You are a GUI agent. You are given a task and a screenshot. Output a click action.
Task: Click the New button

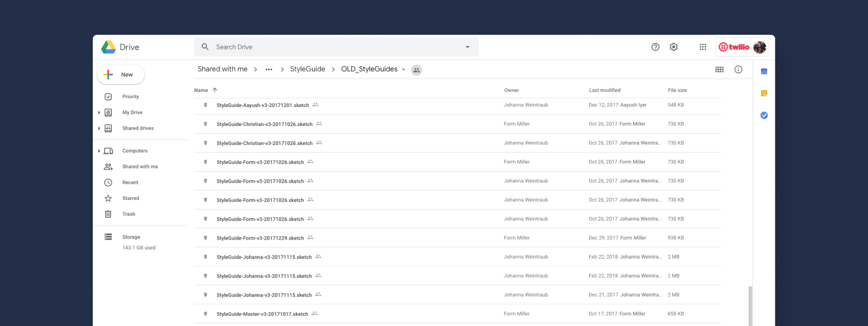coord(120,74)
